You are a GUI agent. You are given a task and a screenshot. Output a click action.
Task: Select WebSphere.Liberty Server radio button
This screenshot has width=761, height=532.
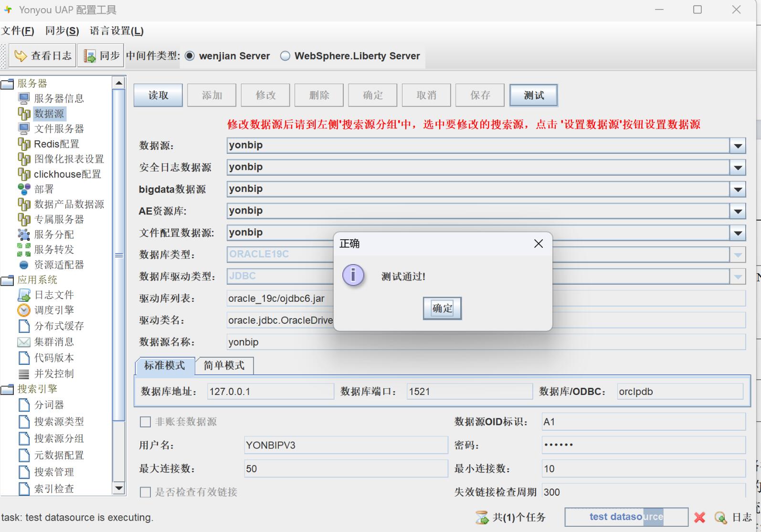(x=285, y=56)
